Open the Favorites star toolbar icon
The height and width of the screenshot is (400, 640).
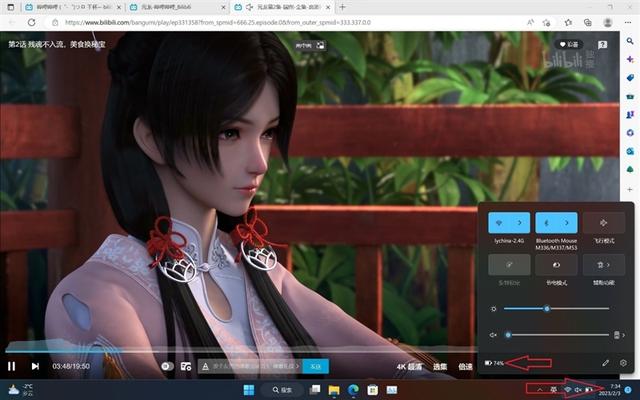(x=568, y=22)
